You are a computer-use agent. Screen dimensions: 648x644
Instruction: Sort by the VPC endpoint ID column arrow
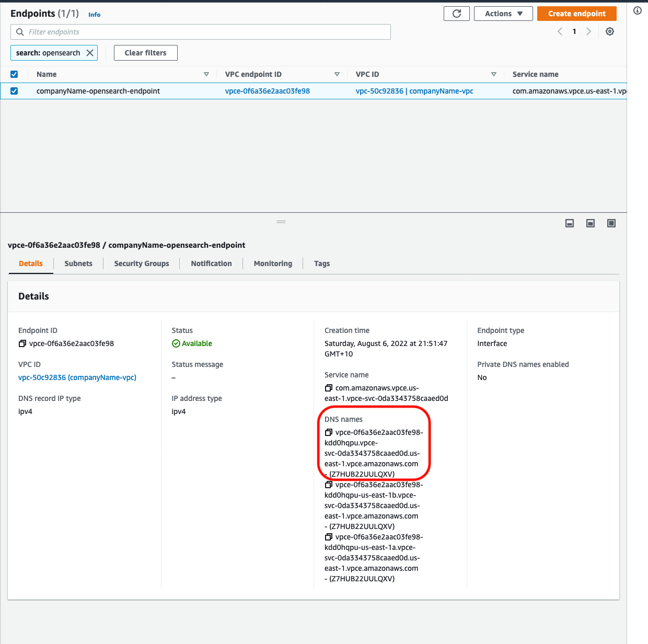coord(337,74)
